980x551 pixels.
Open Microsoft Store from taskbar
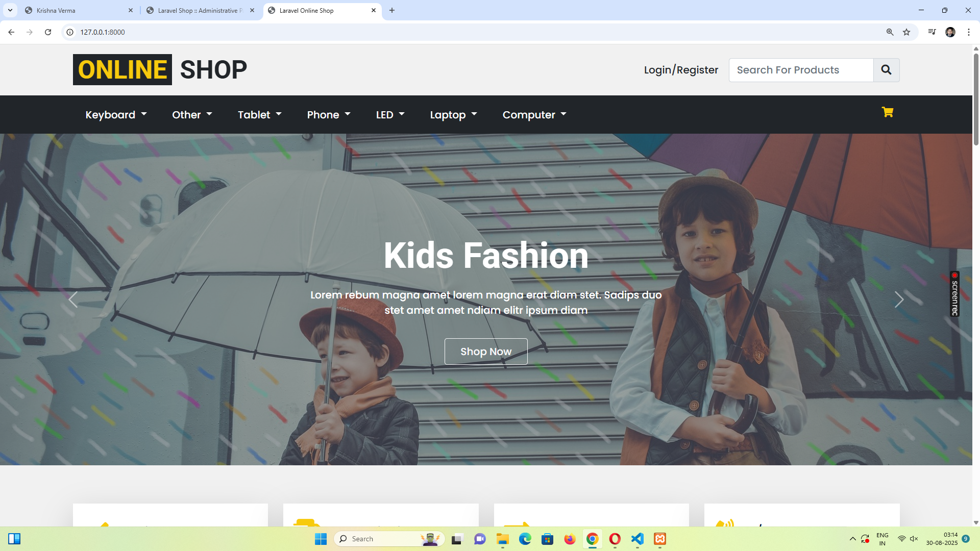click(548, 539)
